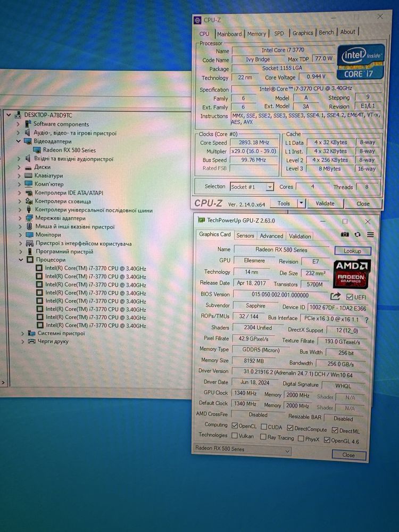Click the Програмний пристрій icon

point(29,252)
